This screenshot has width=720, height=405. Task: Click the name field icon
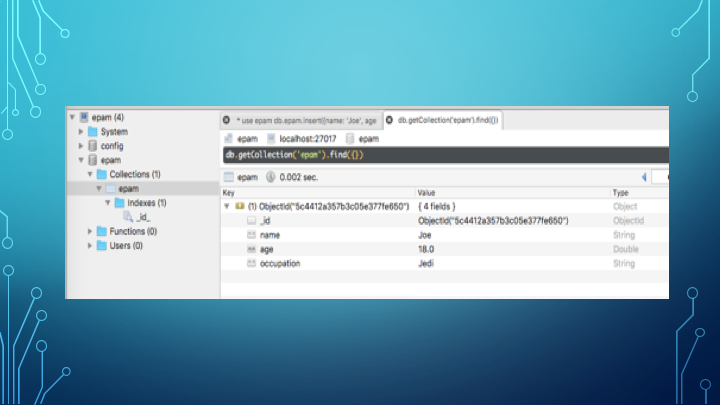(251, 235)
